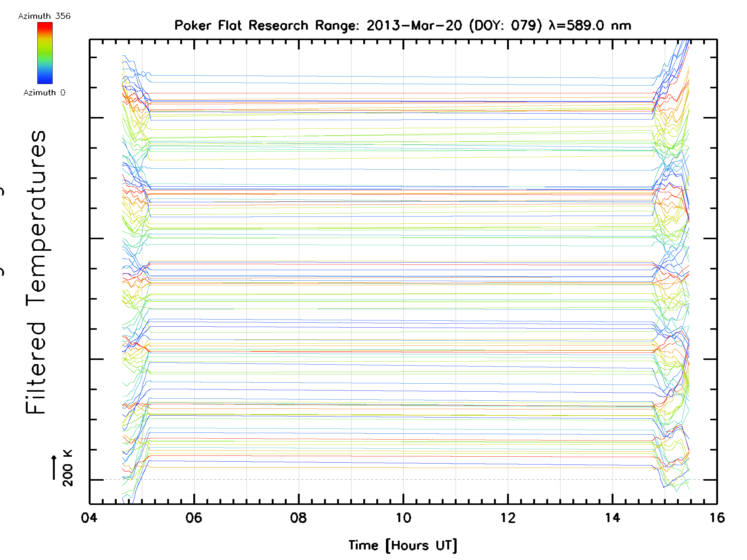Click the '12' time axis label
This screenshot has height=560, width=747.
click(x=508, y=518)
